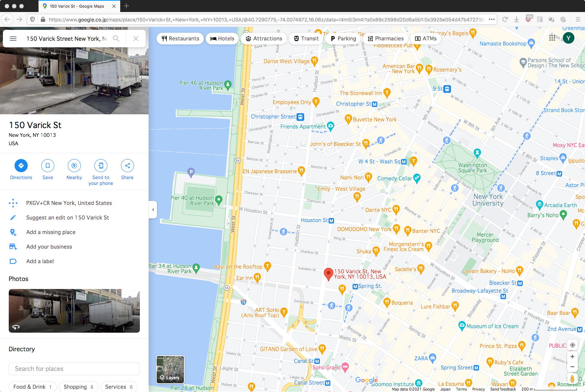Click the Soho Grand hotel marker
The height and width of the screenshot is (392, 585).
[x=345, y=367]
